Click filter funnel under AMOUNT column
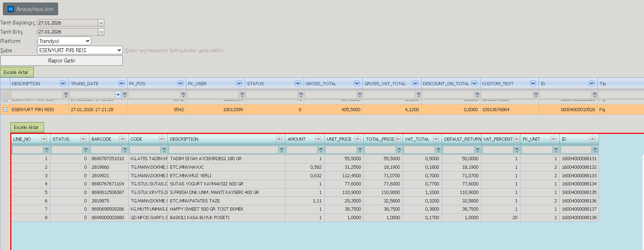Viewport: 644px width, 250px height. (x=321, y=150)
